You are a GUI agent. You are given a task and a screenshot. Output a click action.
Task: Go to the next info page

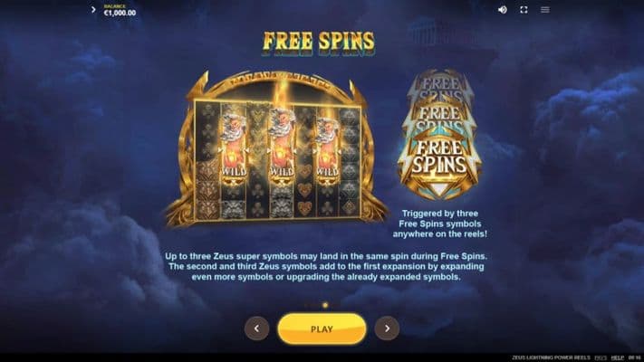(387, 329)
